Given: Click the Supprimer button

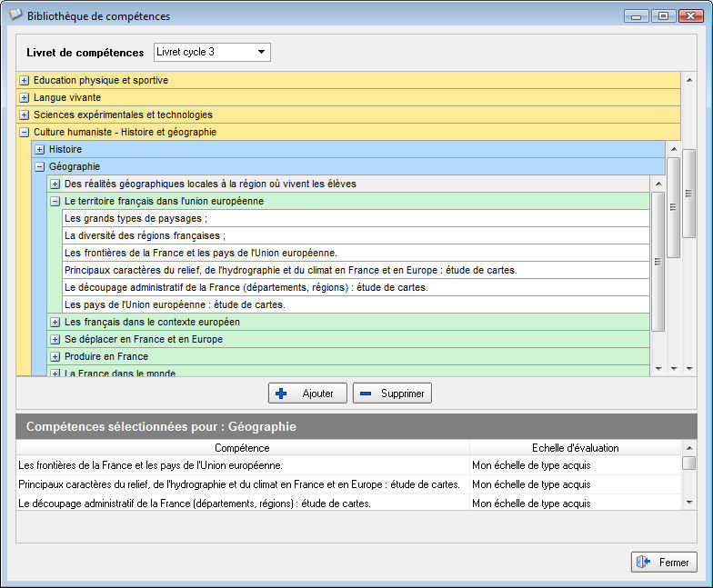Looking at the screenshot, I should [392, 393].
